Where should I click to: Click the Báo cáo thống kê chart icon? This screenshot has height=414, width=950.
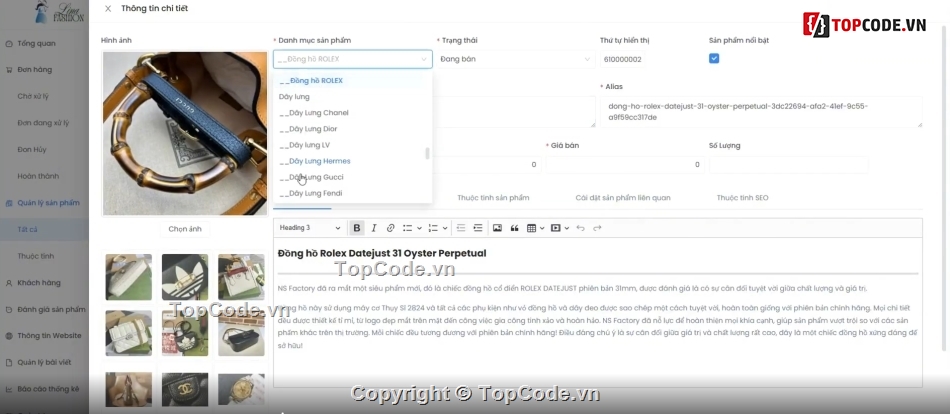click(9, 389)
